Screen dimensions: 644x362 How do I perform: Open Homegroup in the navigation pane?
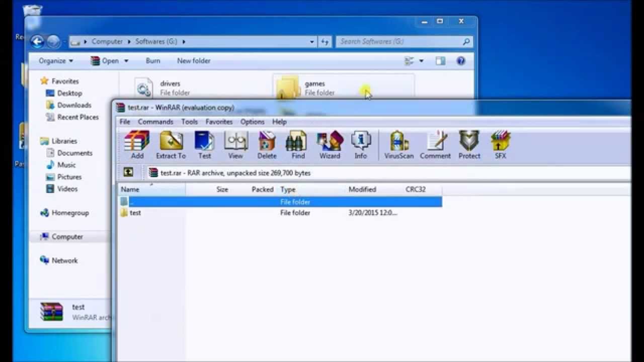point(64,213)
